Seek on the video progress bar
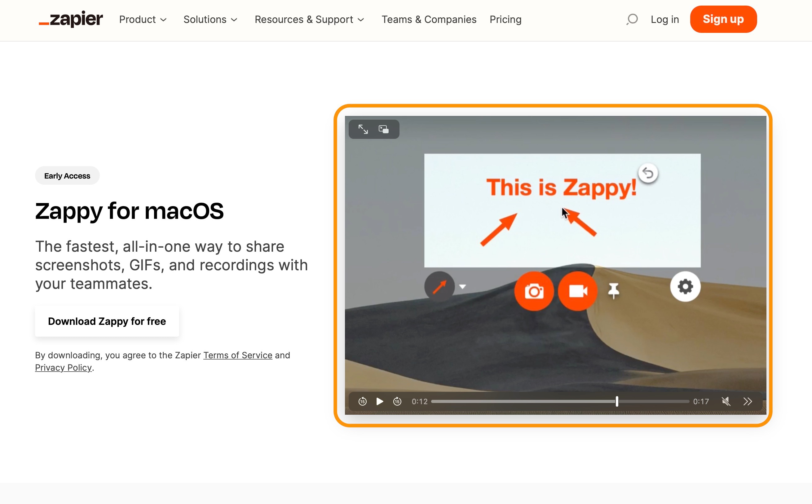 tap(560, 401)
